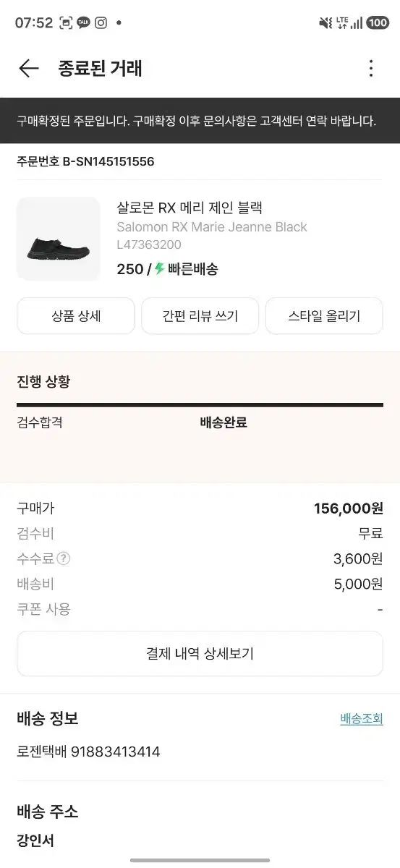Image resolution: width=400 pixels, height=868 pixels.
Task: Tap the 진행 상황 progress bar
Action: 200,405
